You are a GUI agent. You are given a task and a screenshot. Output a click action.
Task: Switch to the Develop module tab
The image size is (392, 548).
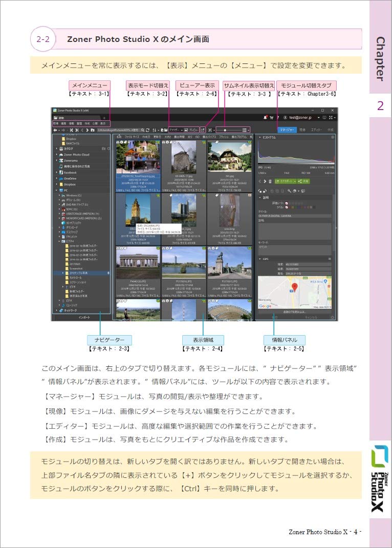302,129
